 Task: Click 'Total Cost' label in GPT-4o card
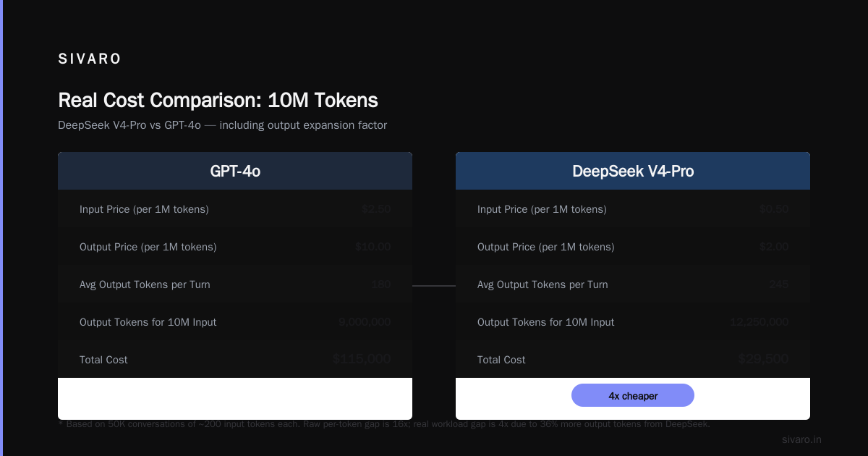(103, 360)
